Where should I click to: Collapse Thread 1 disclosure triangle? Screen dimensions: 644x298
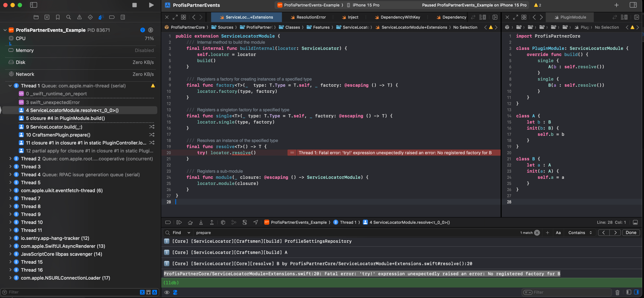[10, 86]
